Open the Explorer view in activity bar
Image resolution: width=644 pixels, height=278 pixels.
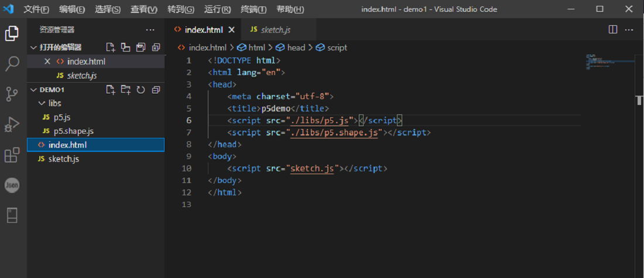point(12,33)
